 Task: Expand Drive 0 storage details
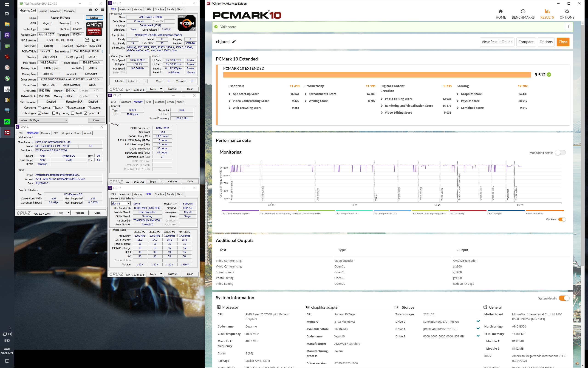478,321
